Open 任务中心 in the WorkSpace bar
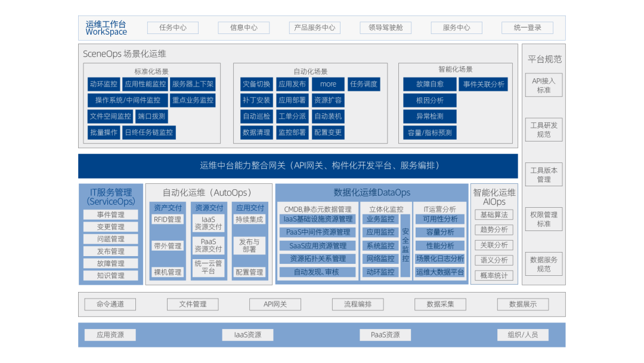This screenshot has height=363, width=644. click(173, 27)
